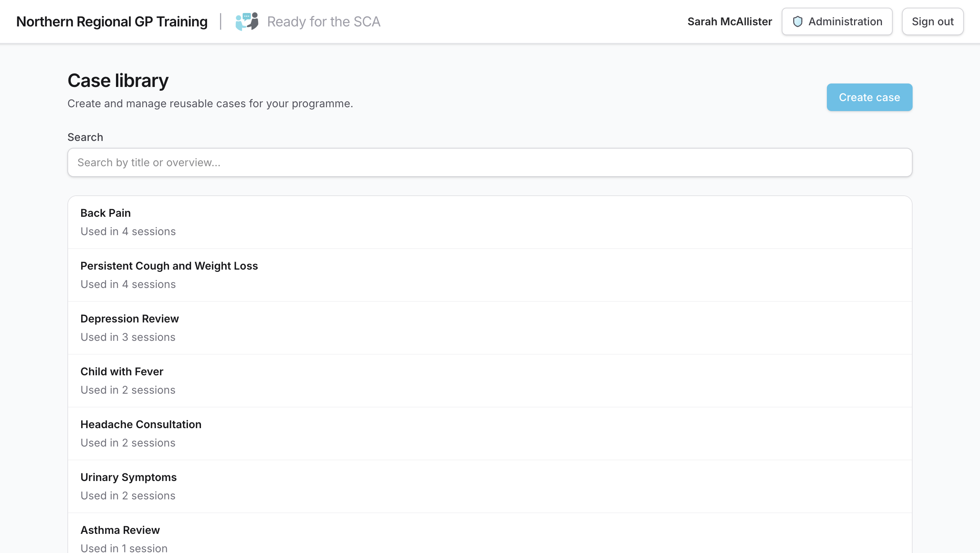Screen dimensions: 980x553
Task: Click 'Used in 3 sessions' under Depression Review
Action: click(x=128, y=337)
